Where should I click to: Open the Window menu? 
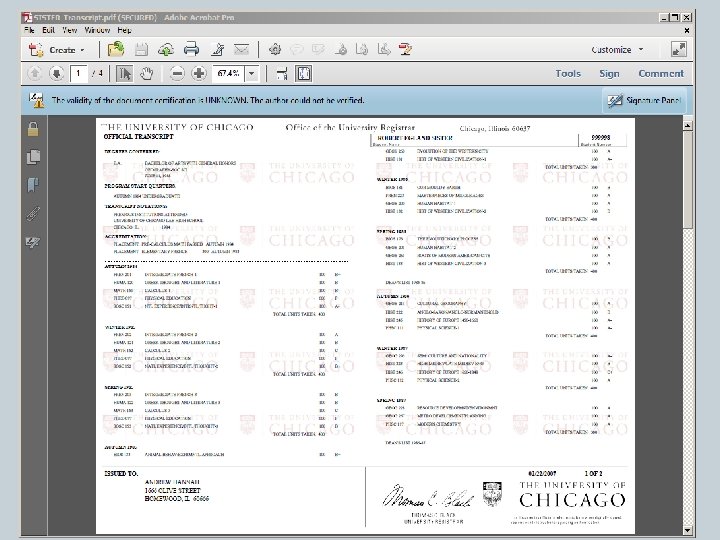(x=97, y=30)
